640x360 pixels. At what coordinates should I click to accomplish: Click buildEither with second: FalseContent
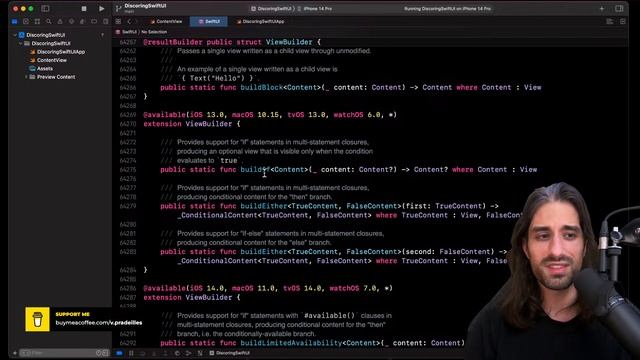263,252
